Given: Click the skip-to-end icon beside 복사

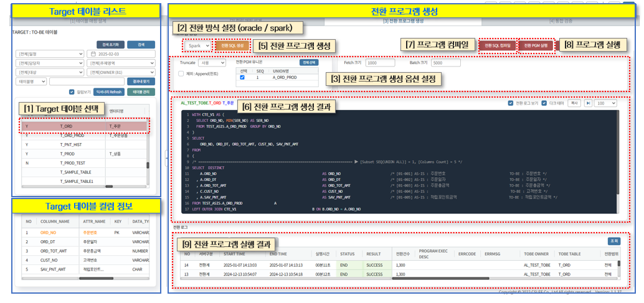Looking at the screenshot, I should (588, 103).
